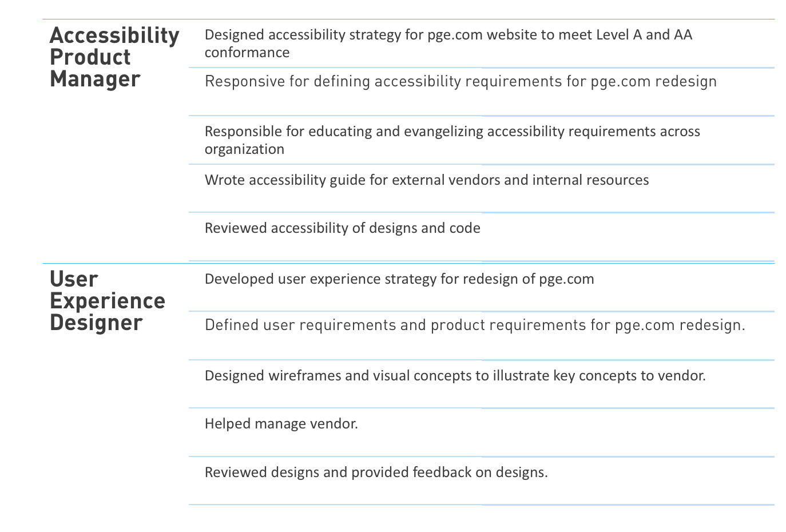
Task: Select the Accessibility Product Manager heading
Action: coord(114,57)
